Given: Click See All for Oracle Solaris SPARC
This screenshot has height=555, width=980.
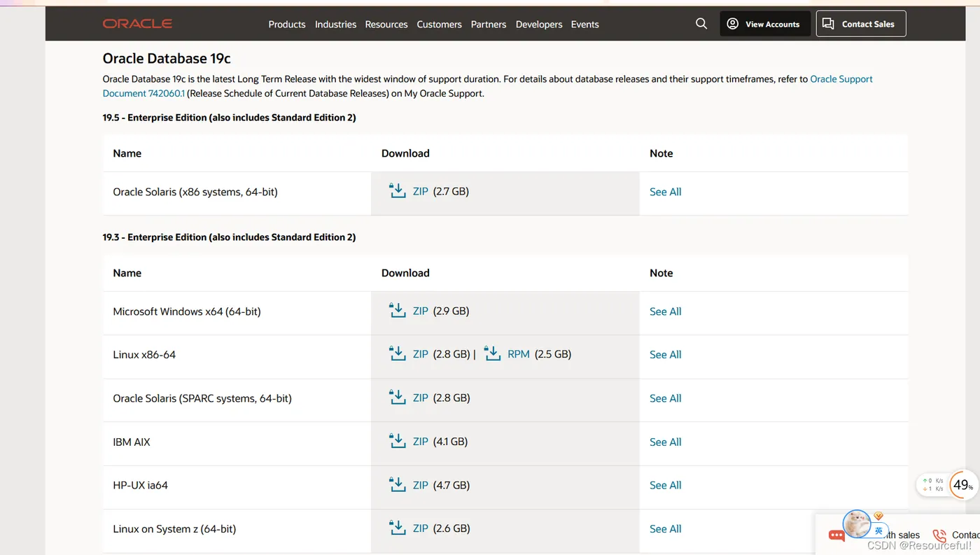Looking at the screenshot, I should click(x=665, y=398).
